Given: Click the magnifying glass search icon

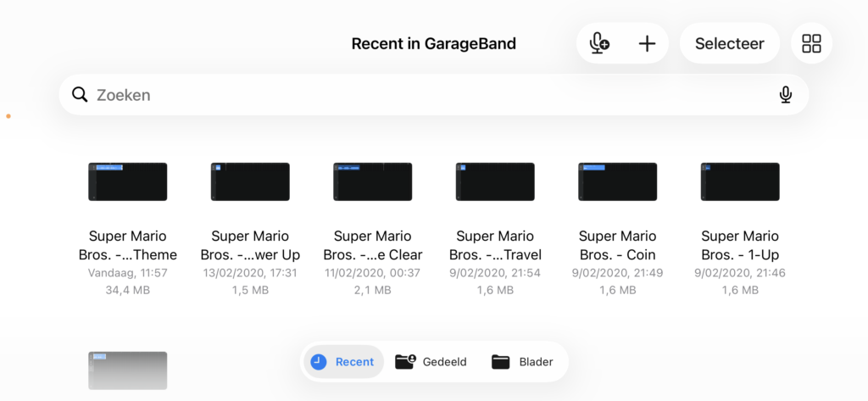Looking at the screenshot, I should (81, 95).
